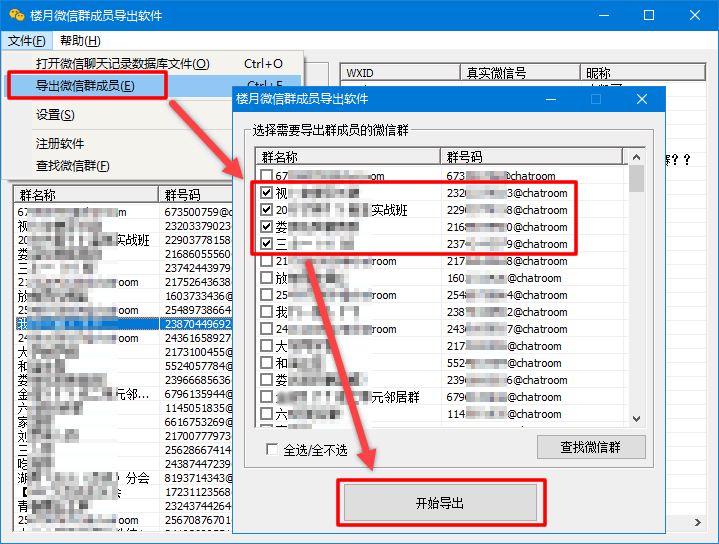This screenshot has width=719, height=544.
Task: Uncheck the checked group ending 0@chatroom
Action: coord(266,227)
